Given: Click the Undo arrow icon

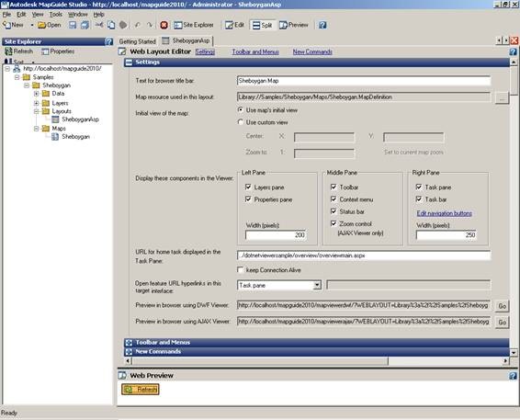Looking at the screenshot, I should click(137, 25).
